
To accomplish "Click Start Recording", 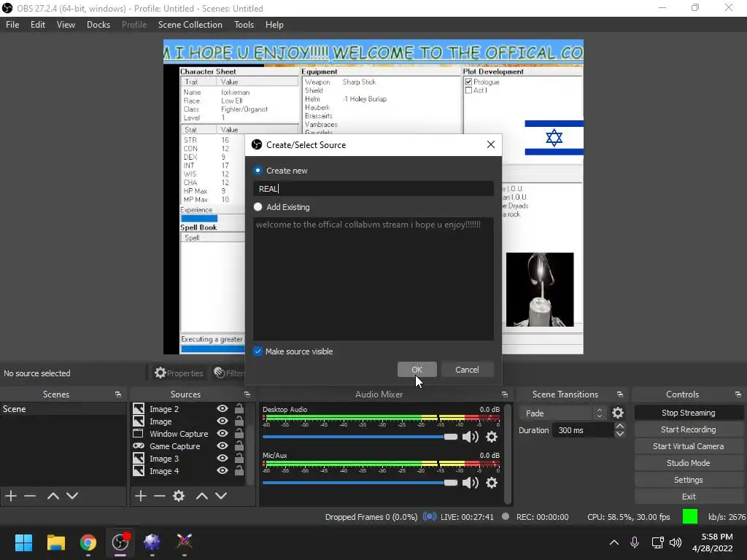I will tap(689, 429).
